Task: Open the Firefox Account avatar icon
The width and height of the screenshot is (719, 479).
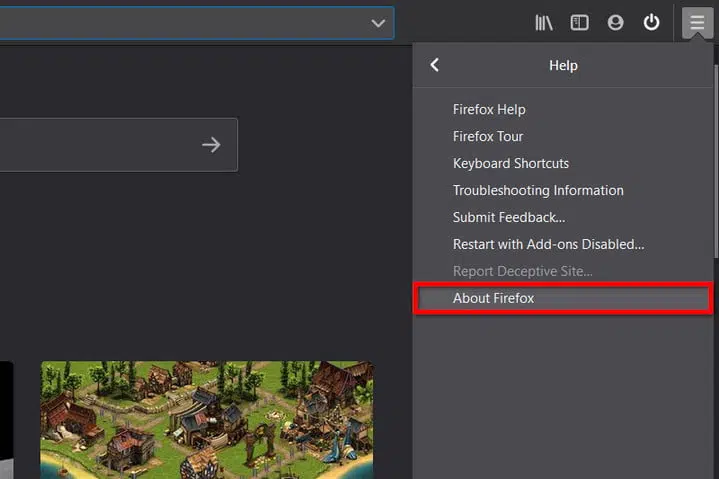Action: click(615, 22)
